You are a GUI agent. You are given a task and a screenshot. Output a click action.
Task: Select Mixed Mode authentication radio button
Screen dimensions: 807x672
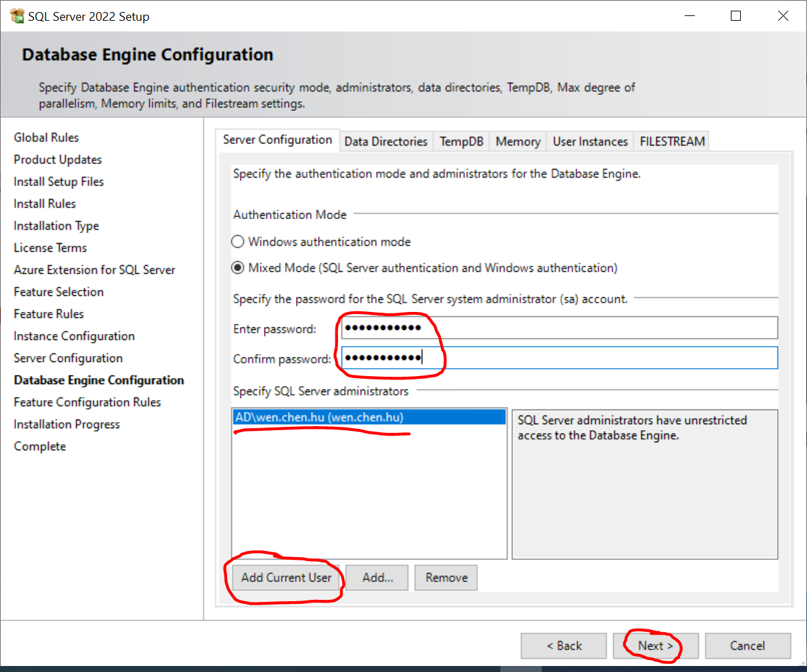[238, 268]
